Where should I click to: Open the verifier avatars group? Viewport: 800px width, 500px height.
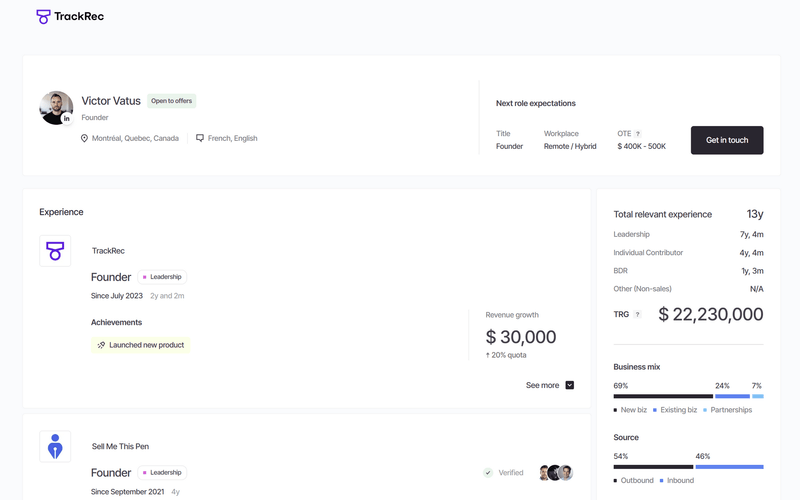click(x=556, y=472)
